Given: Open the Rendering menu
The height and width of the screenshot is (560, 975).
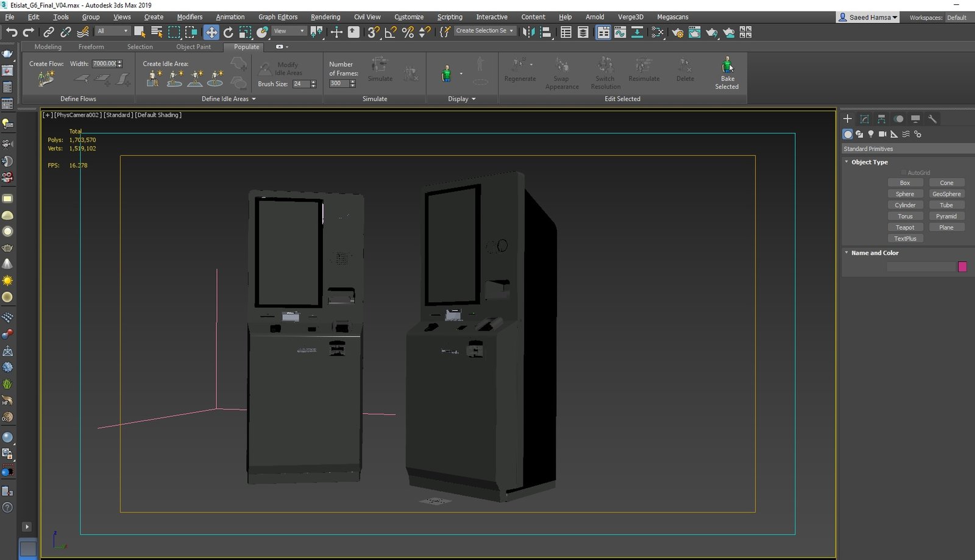Looking at the screenshot, I should (x=325, y=17).
